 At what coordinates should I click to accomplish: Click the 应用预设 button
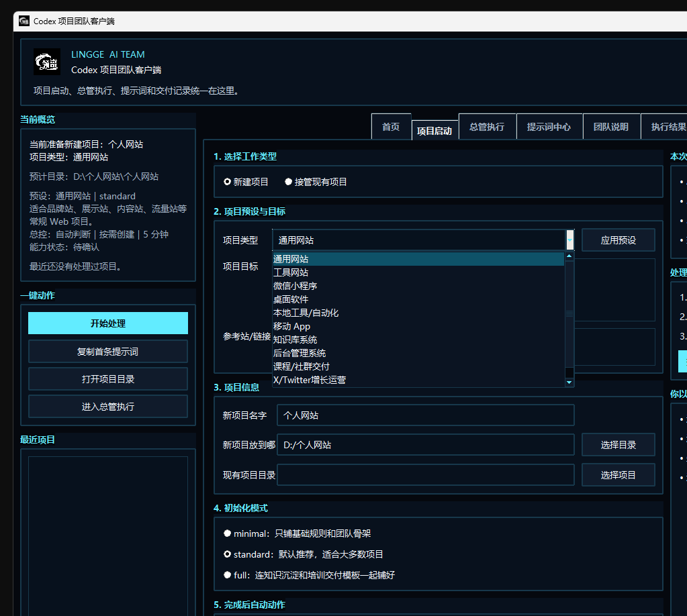[619, 240]
